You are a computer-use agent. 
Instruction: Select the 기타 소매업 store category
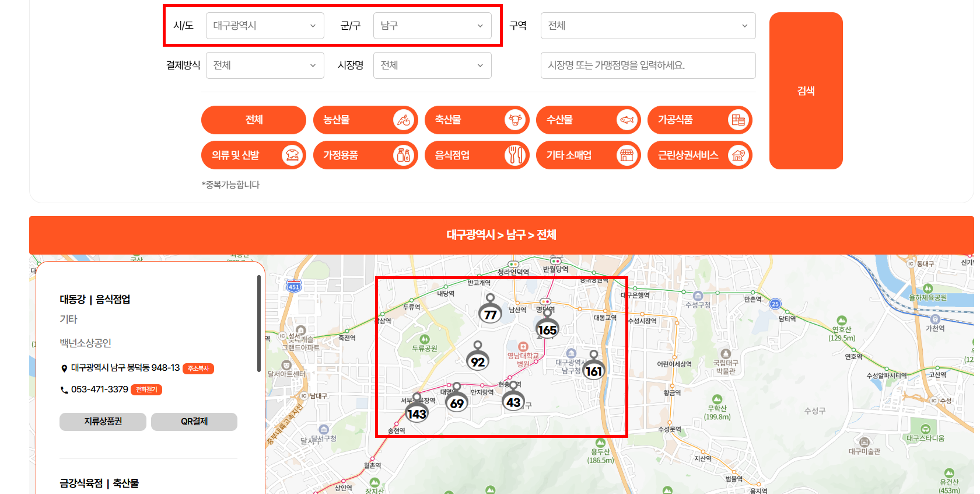pos(588,155)
